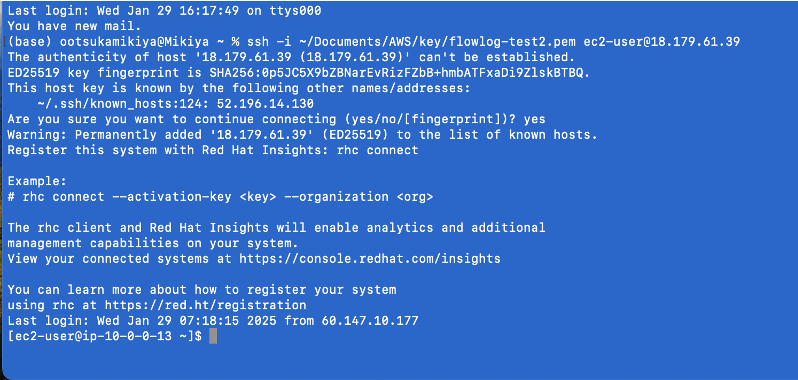The height and width of the screenshot is (380, 798).
Task: Click the 'Warning: Permanently added' line
Action: [x=302, y=135]
